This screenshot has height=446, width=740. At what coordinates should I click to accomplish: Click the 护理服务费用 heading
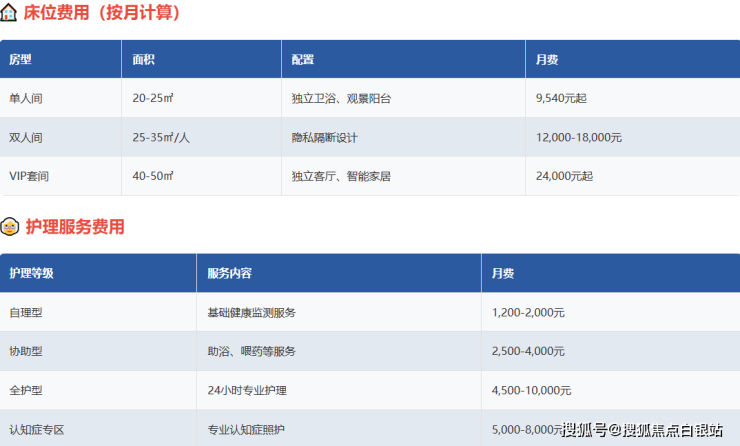pyautogui.click(x=75, y=227)
